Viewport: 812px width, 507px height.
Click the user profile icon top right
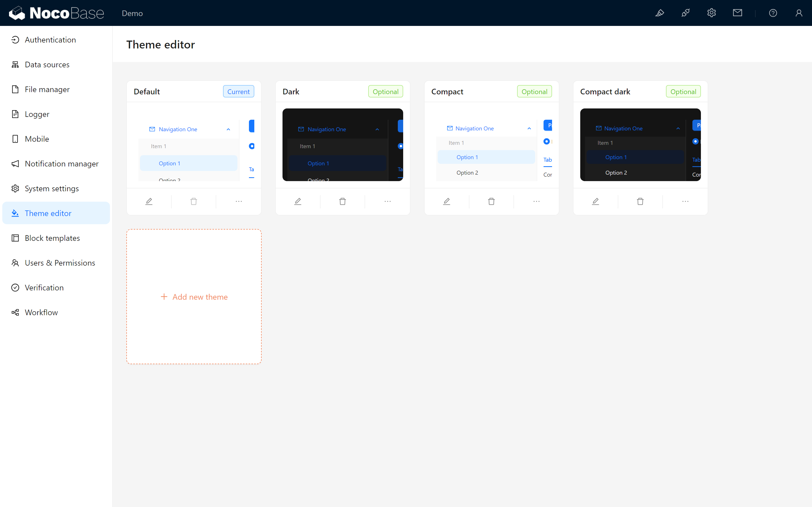(x=798, y=13)
